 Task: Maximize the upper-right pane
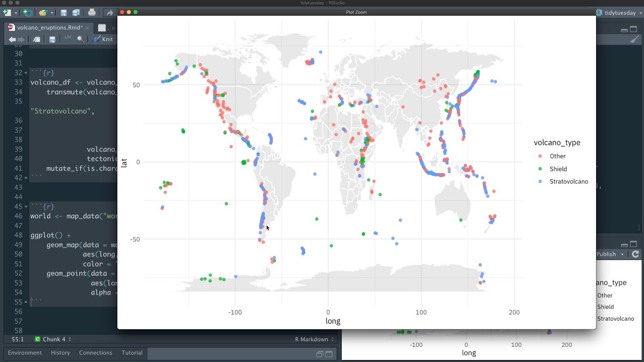click(x=633, y=30)
